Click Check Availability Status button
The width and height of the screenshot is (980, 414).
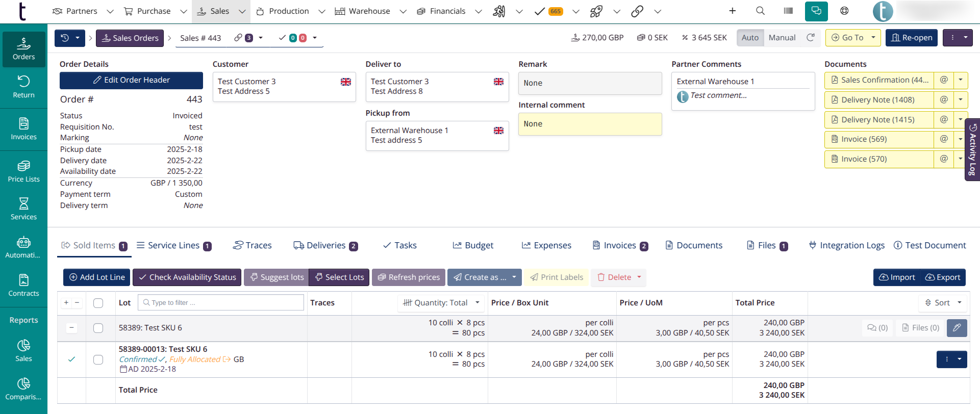pyautogui.click(x=187, y=277)
